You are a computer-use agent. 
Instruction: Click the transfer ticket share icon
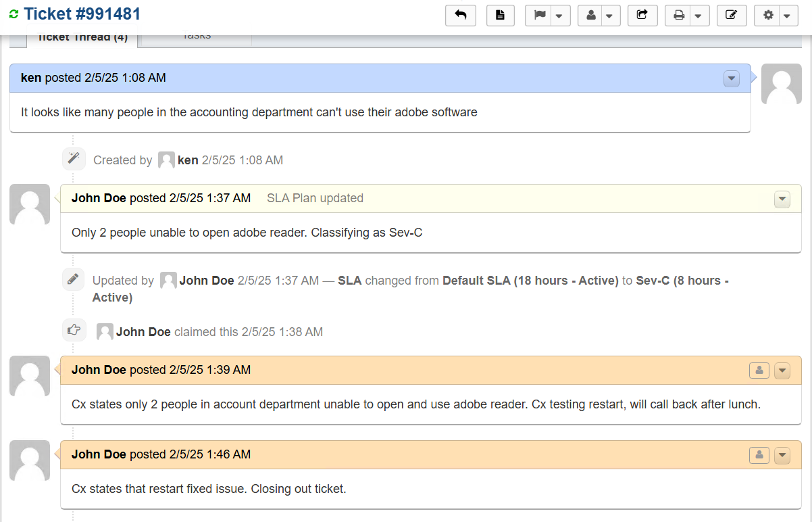coord(642,15)
